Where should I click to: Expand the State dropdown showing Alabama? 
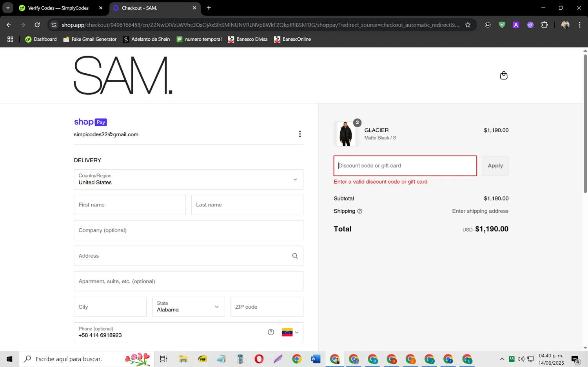coord(189,307)
